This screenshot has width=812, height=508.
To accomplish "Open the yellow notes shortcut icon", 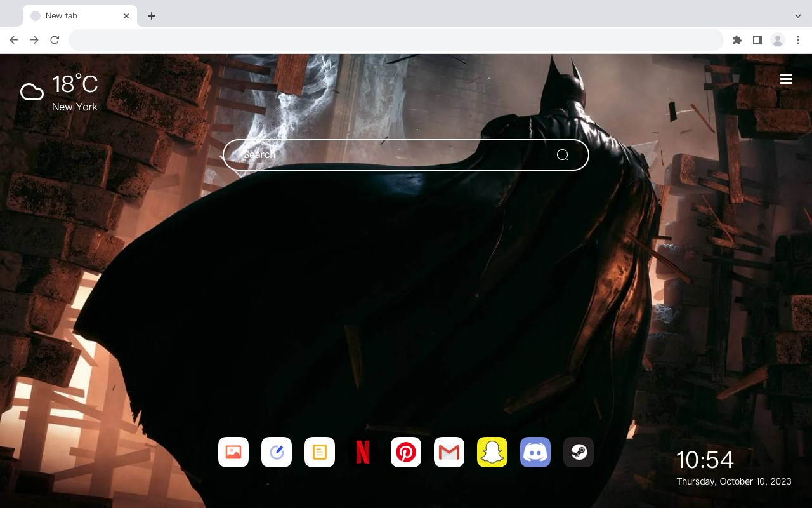I will [x=320, y=452].
